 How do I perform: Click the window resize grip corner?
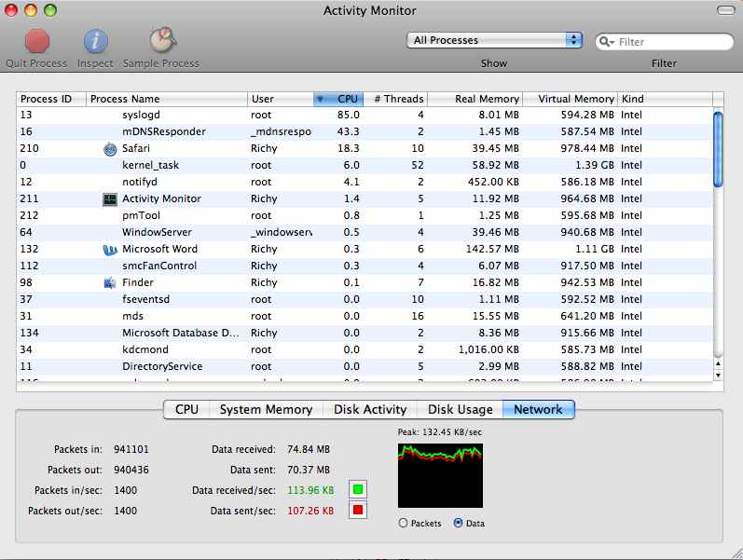point(736,553)
